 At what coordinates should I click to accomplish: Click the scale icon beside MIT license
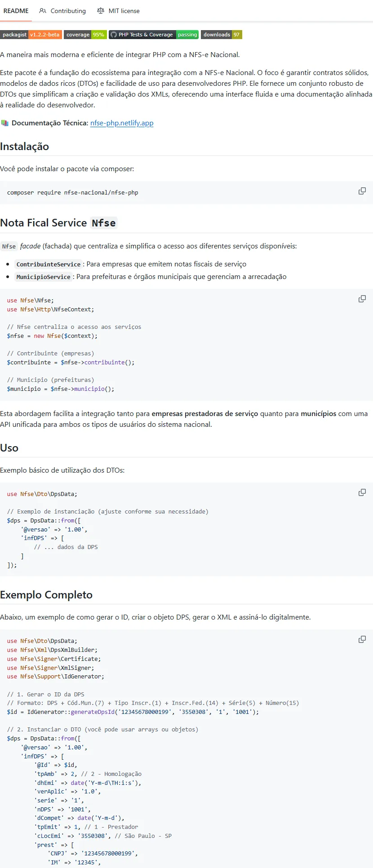[101, 11]
